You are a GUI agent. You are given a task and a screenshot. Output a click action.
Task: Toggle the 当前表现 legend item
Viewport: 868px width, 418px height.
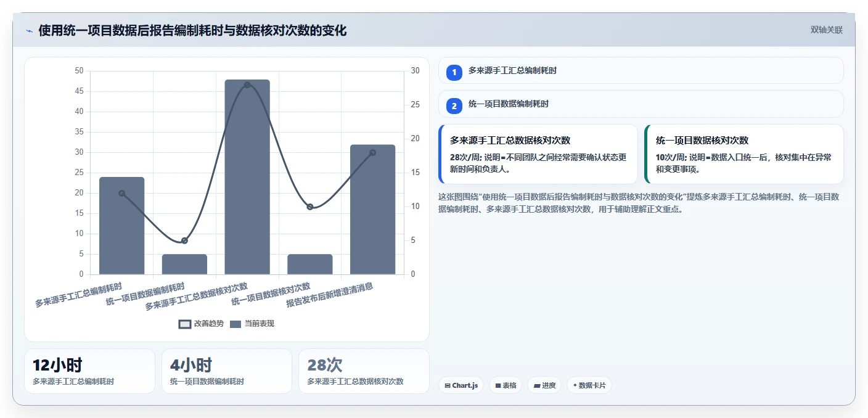pyautogui.click(x=252, y=324)
